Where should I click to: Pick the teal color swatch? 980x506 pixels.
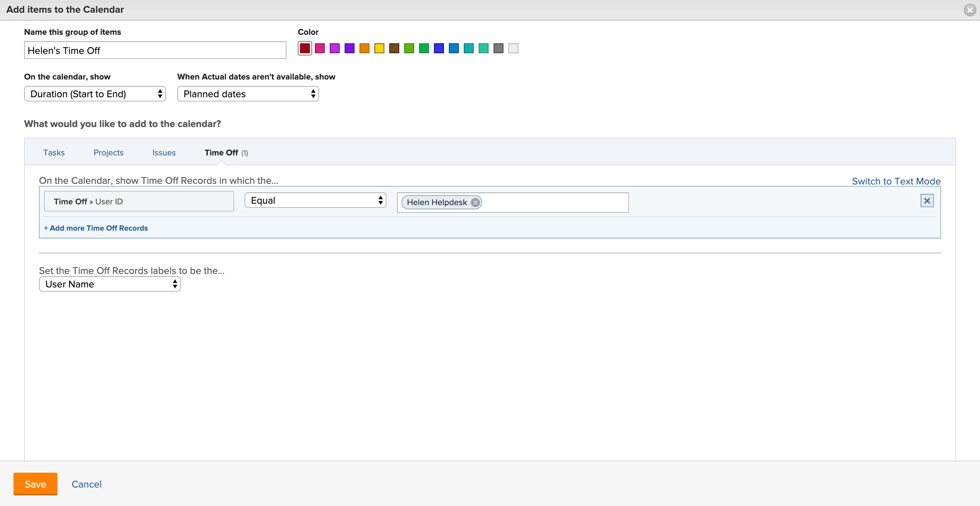point(468,48)
